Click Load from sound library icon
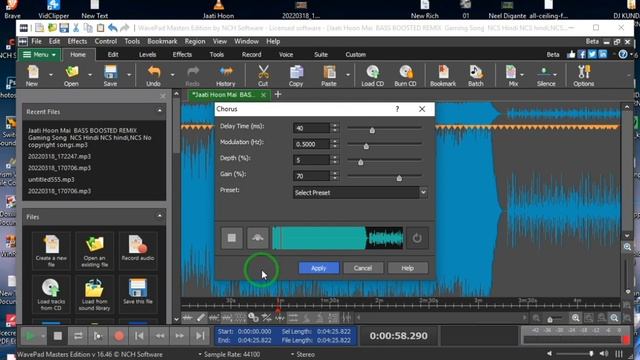Image resolution: width=640 pixels, height=360 pixels. tap(95, 294)
